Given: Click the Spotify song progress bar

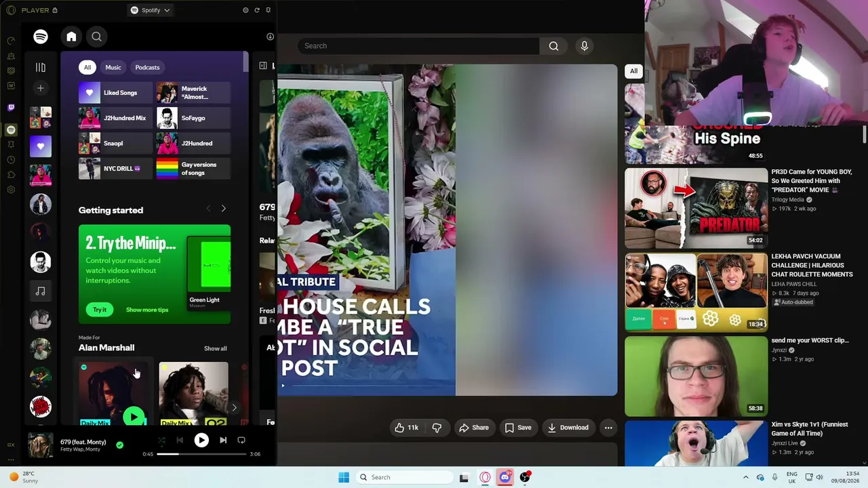Looking at the screenshot, I should click(x=201, y=454).
